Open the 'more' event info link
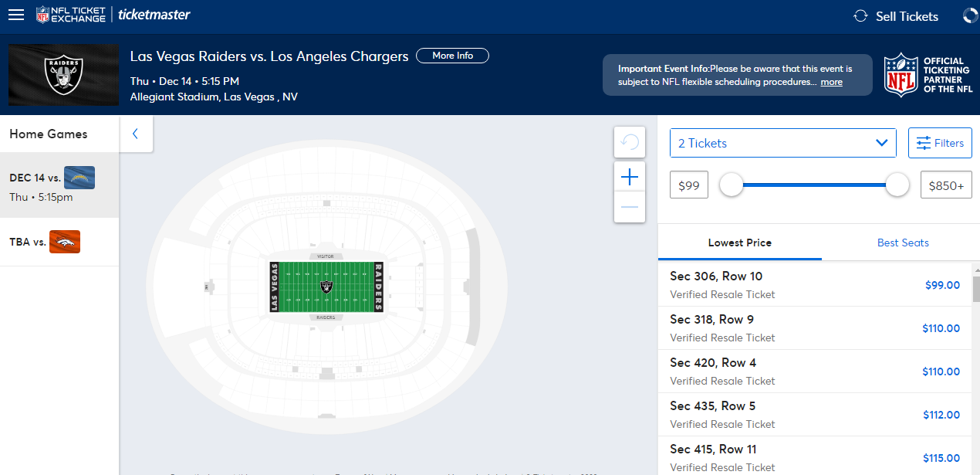The width and height of the screenshot is (980, 475). pyautogui.click(x=831, y=82)
